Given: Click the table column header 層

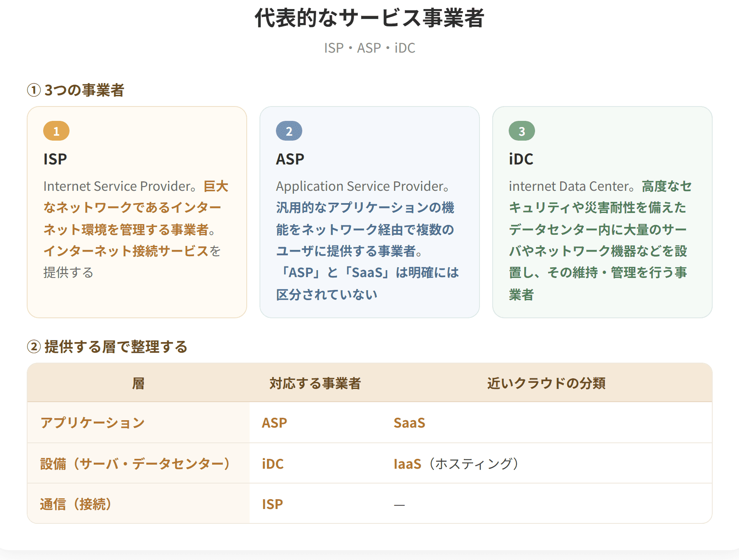Looking at the screenshot, I should point(138,383).
